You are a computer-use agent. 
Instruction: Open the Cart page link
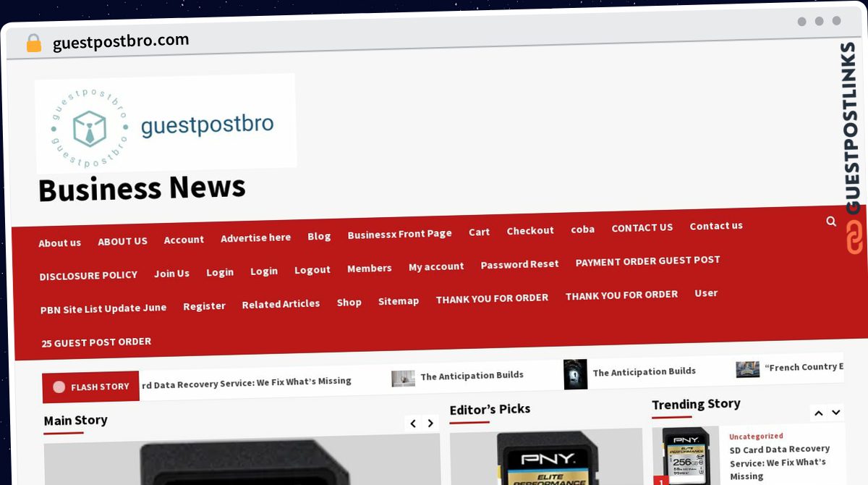(x=479, y=232)
